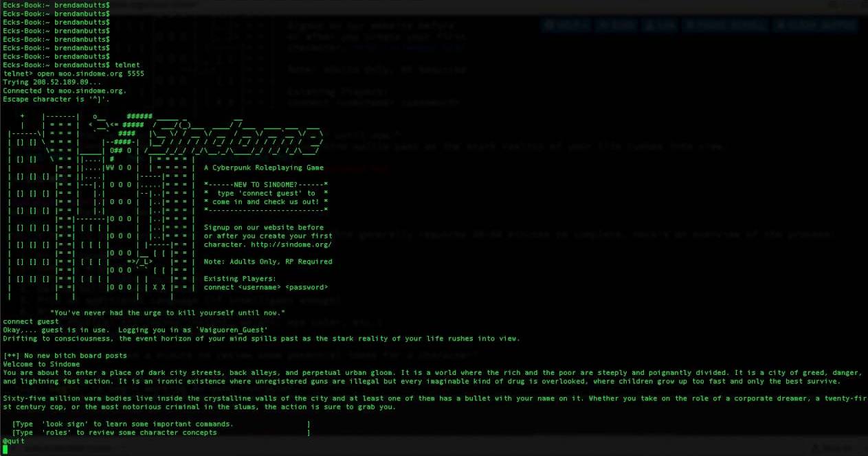Click the 'No new bitch board posts' notice
868x456 pixels.
tap(65, 355)
